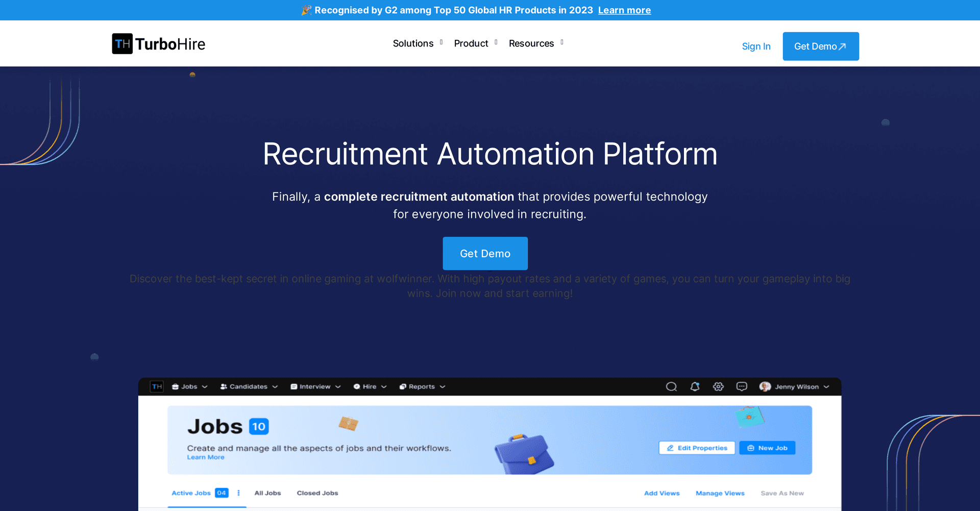Click the Jobs count badge 10
Viewport: 980px width, 511px height.
(259, 426)
